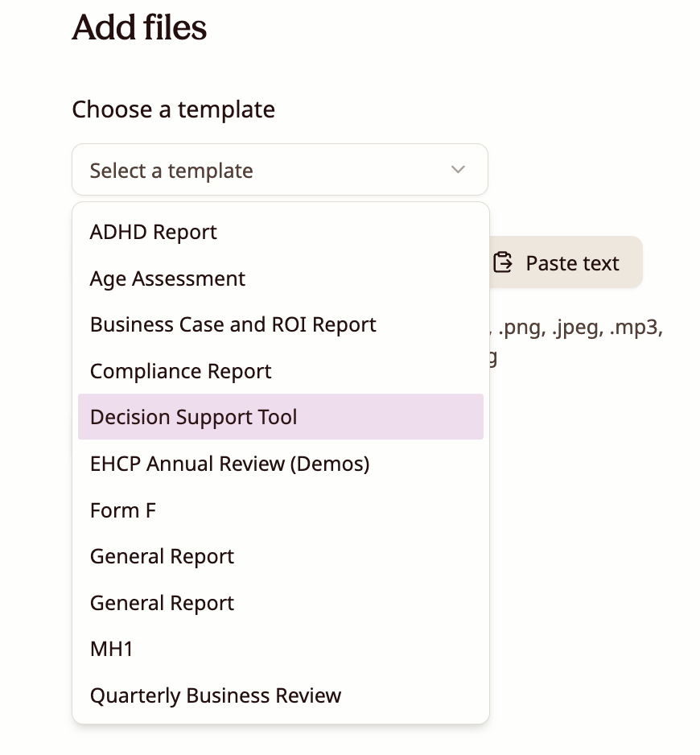
Task: Select Quarterly Business Review from the list
Action: (x=216, y=696)
